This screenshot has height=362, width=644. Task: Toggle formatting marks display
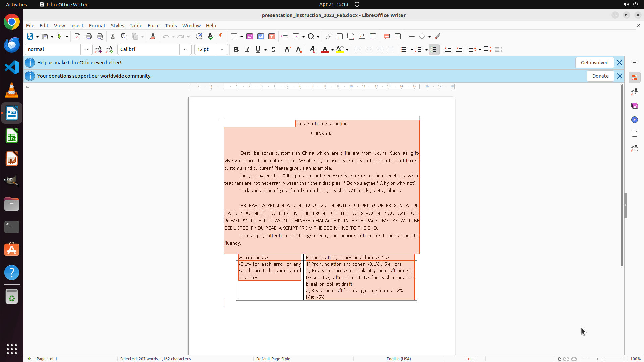(221, 36)
